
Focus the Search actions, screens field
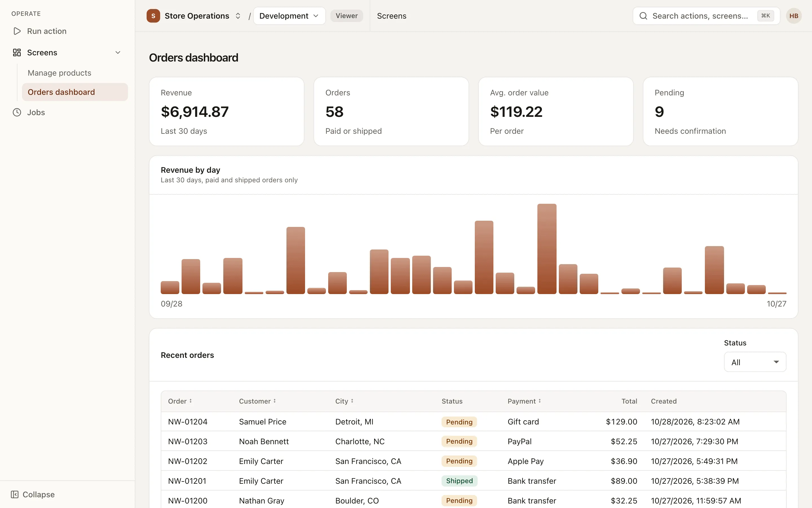pyautogui.click(x=706, y=16)
